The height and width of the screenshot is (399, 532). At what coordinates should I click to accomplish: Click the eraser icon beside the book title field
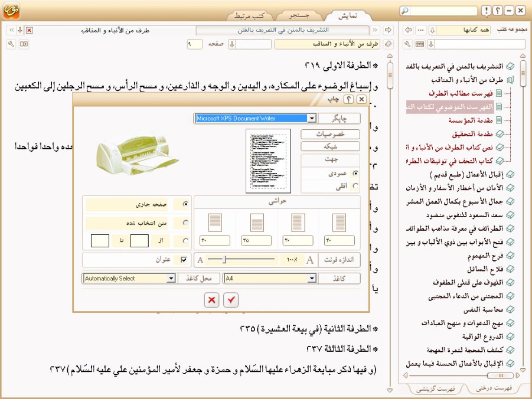[388, 44]
